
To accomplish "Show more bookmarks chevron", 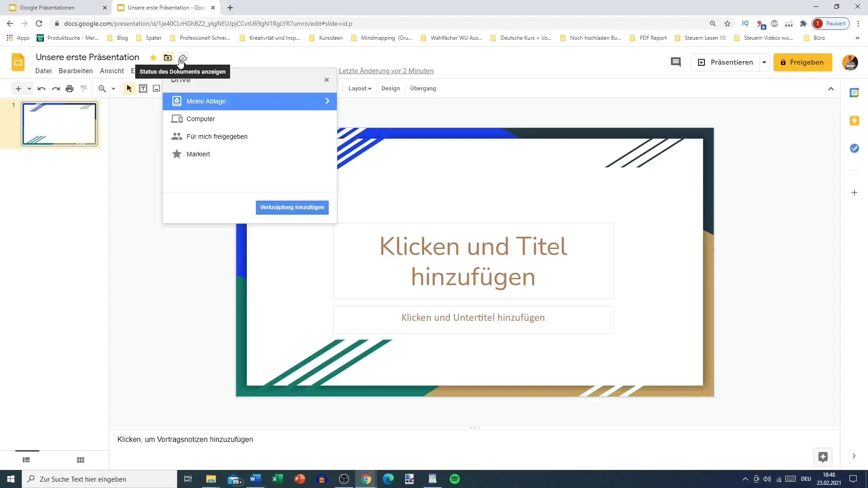I will click(x=857, y=38).
